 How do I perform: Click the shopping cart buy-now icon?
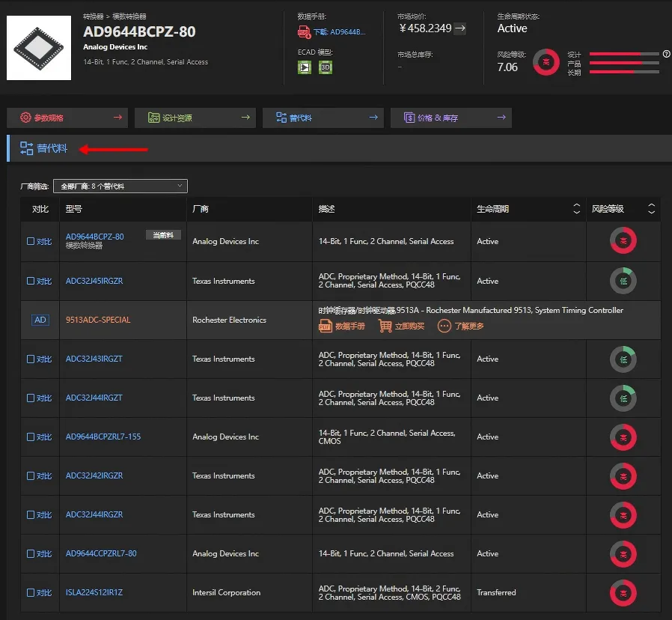385,326
